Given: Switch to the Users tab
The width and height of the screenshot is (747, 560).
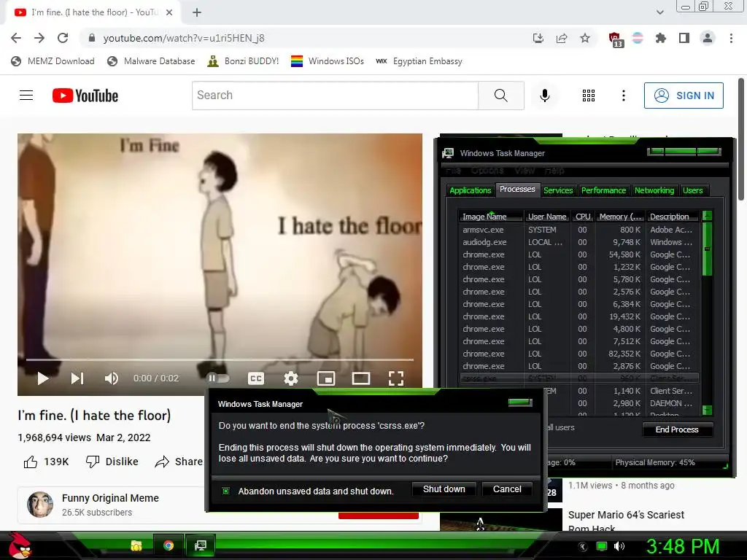Looking at the screenshot, I should [693, 190].
